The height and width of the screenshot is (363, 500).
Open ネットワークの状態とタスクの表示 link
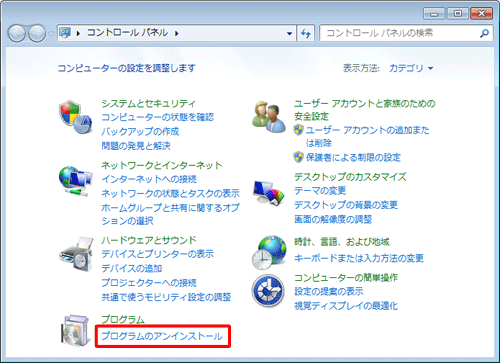pyautogui.click(x=170, y=194)
